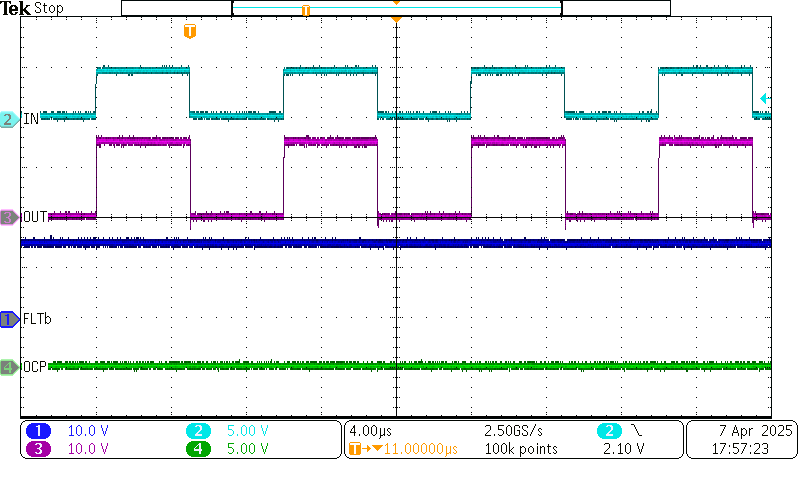Toggle channel 1 blue badge in readout
800x480 pixels.
click(x=38, y=431)
